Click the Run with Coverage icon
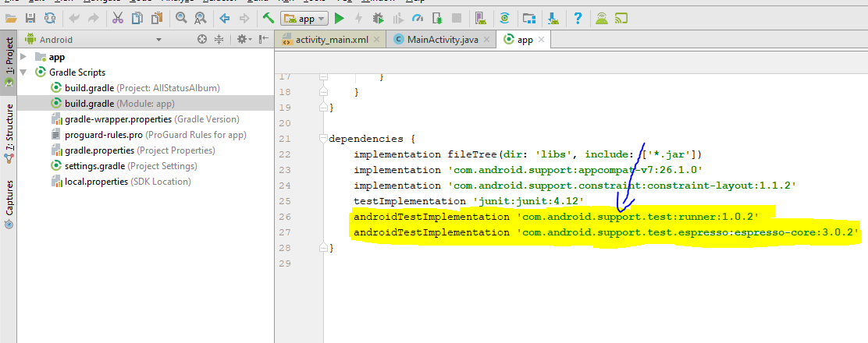Viewport: 868px width, 343px height. pyautogui.click(x=398, y=18)
